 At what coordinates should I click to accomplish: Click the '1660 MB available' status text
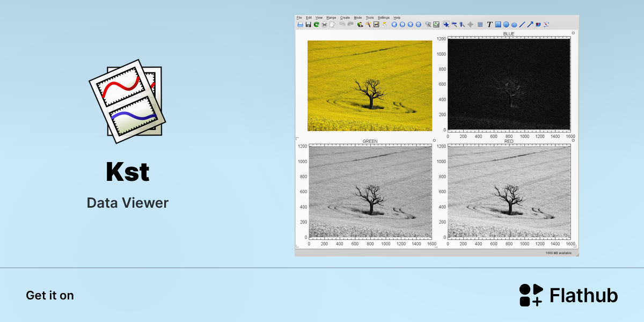(559, 253)
